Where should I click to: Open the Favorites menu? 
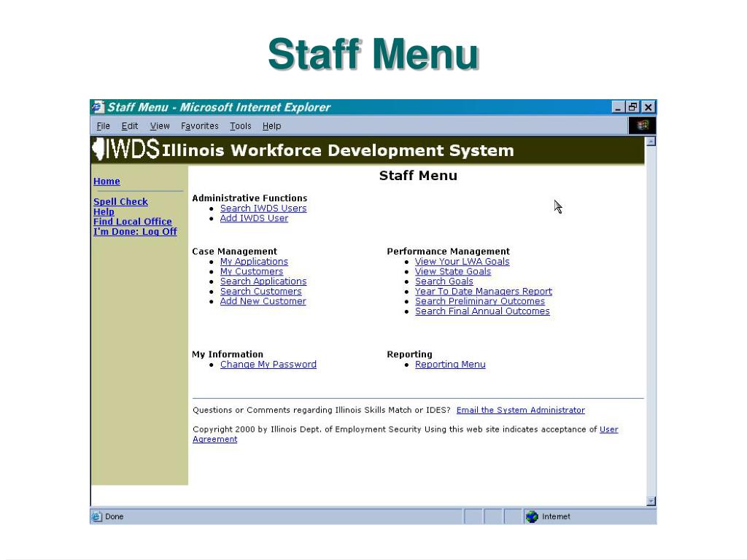point(200,126)
